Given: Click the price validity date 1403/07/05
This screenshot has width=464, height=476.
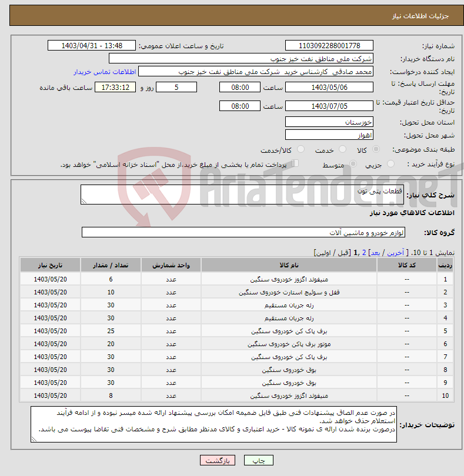Looking at the screenshot, I should [329, 106].
